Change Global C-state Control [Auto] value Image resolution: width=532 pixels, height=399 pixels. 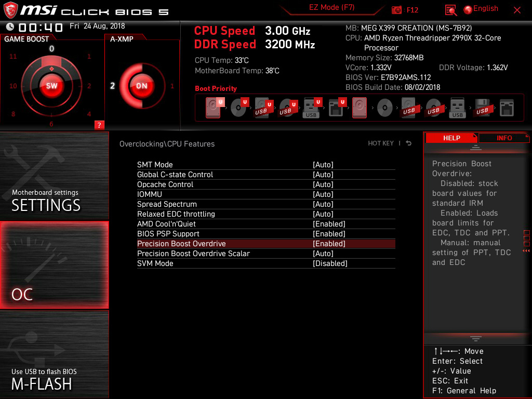pos(323,175)
